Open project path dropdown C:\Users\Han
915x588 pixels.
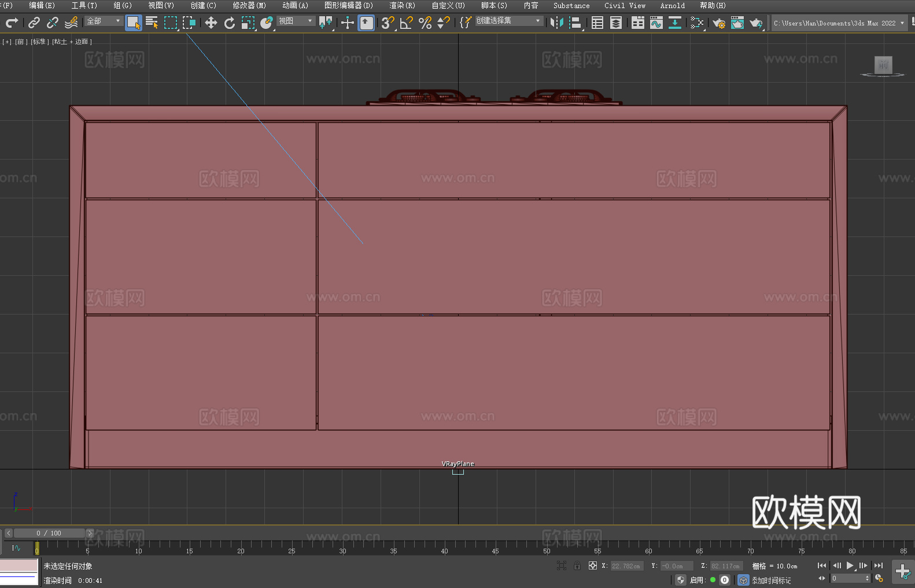pyautogui.click(x=839, y=23)
